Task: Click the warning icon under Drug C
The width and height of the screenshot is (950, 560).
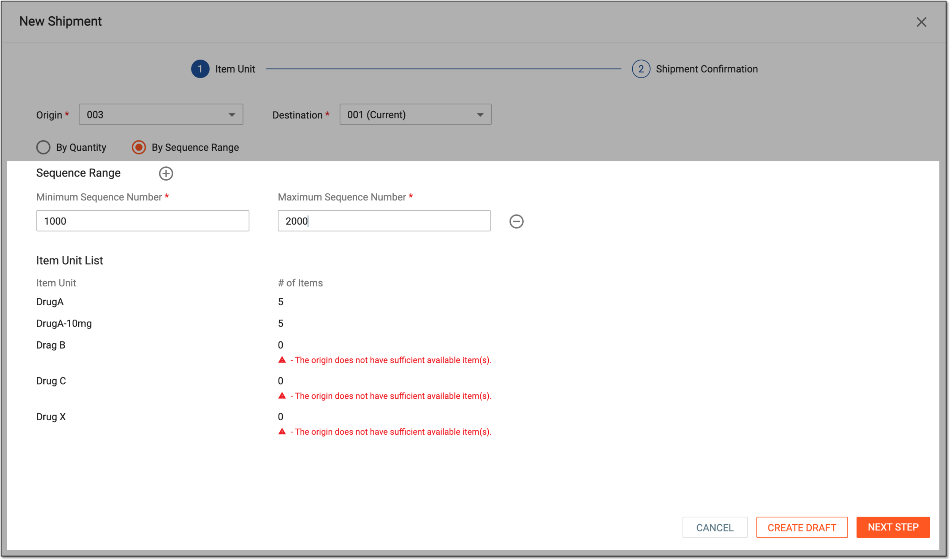Action: point(282,395)
